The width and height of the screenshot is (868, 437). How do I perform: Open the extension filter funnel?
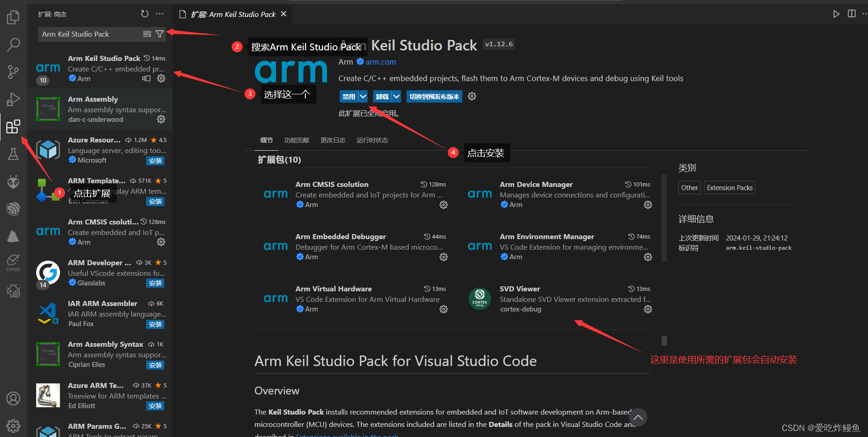tap(159, 34)
